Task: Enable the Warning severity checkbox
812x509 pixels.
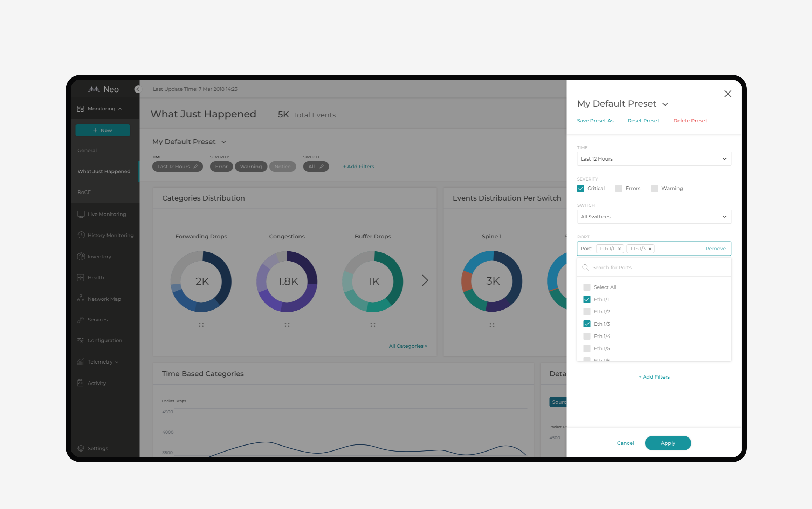Action: tap(654, 189)
